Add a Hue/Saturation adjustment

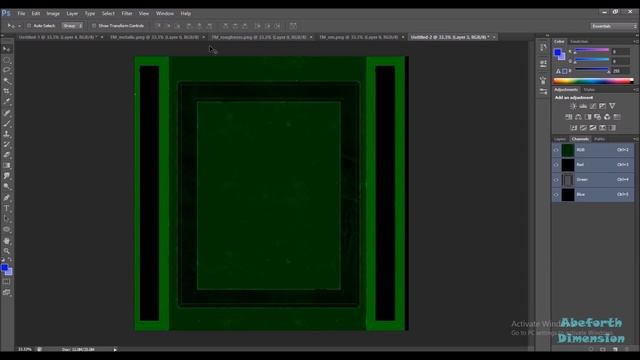(x=569, y=117)
